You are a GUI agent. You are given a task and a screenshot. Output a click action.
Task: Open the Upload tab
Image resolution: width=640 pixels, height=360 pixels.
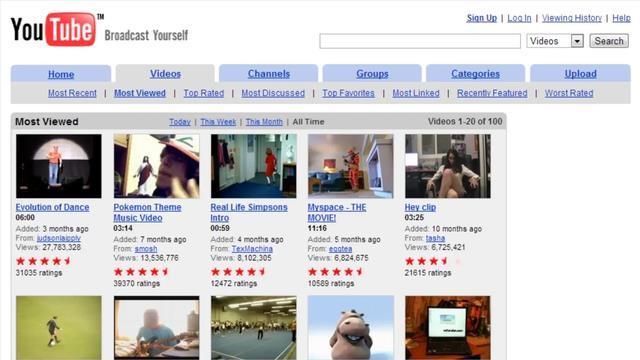click(580, 74)
